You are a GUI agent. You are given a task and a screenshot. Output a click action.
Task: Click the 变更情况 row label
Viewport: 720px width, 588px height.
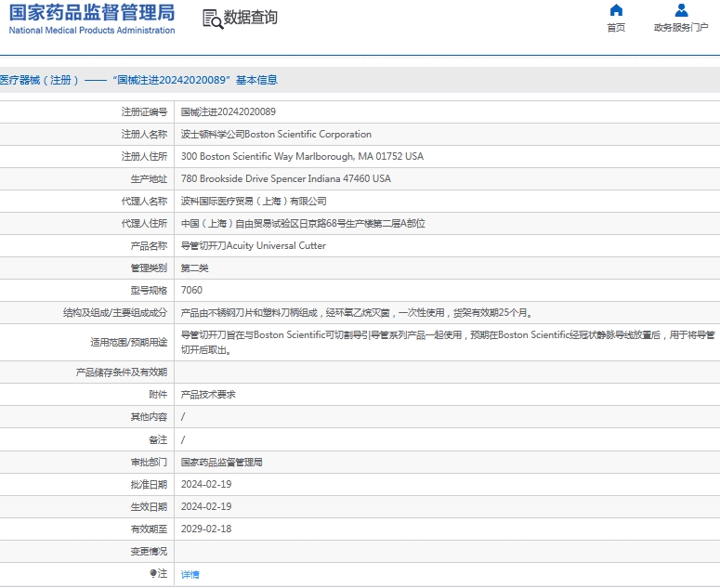(x=149, y=551)
